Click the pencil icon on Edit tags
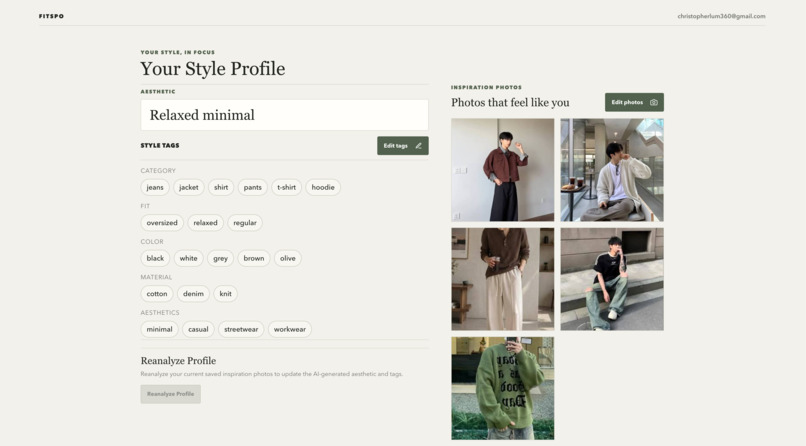This screenshot has height=446, width=806. (418, 146)
